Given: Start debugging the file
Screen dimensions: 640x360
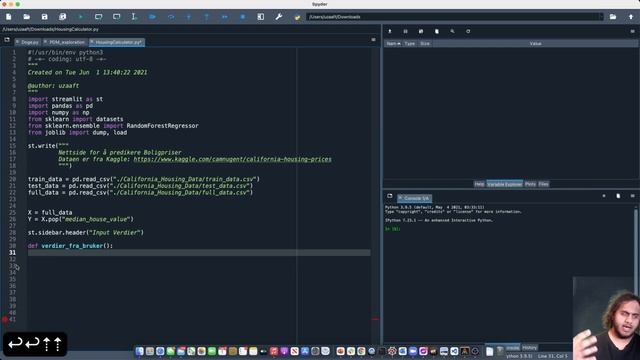Looking at the screenshot, I should click(x=153, y=17).
